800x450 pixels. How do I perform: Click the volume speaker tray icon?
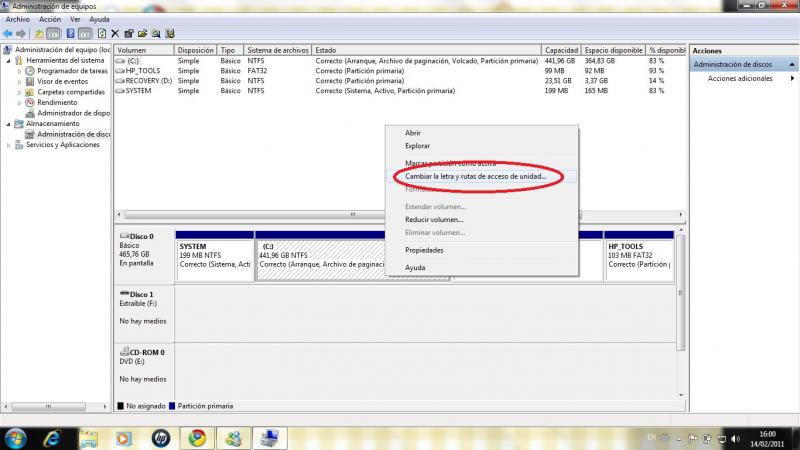(x=735, y=439)
